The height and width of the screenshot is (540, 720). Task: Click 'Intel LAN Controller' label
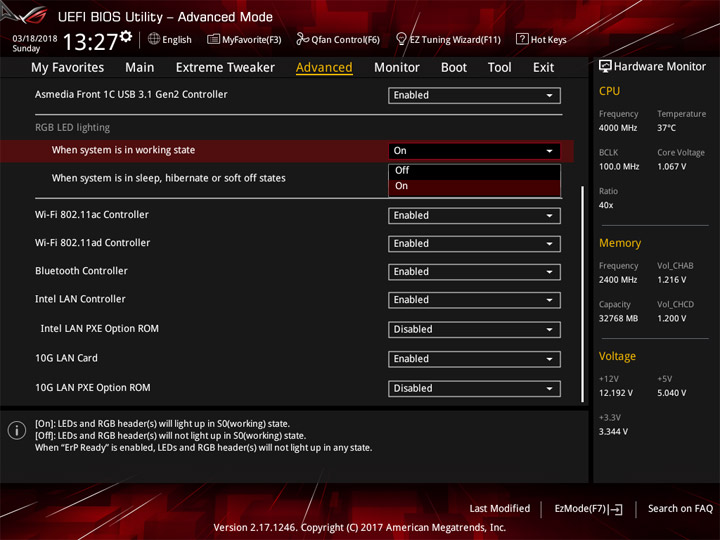pos(80,299)
